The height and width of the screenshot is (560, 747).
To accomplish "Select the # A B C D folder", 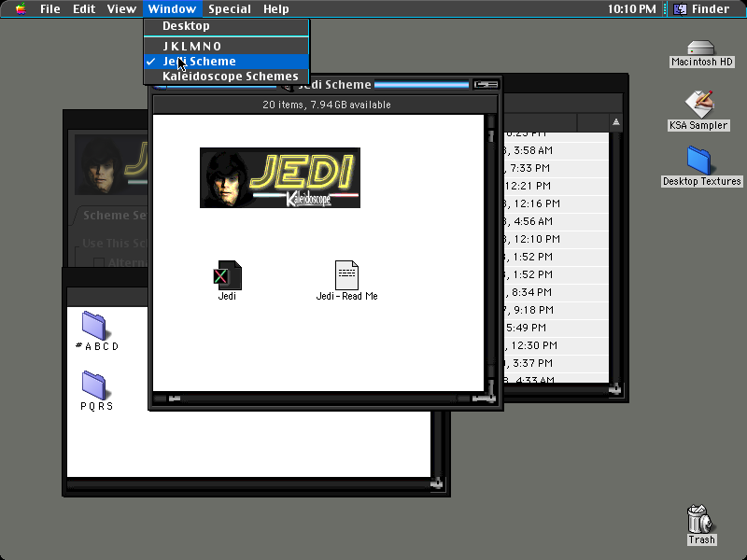I will pyautogui.click(x=94, y=326).
